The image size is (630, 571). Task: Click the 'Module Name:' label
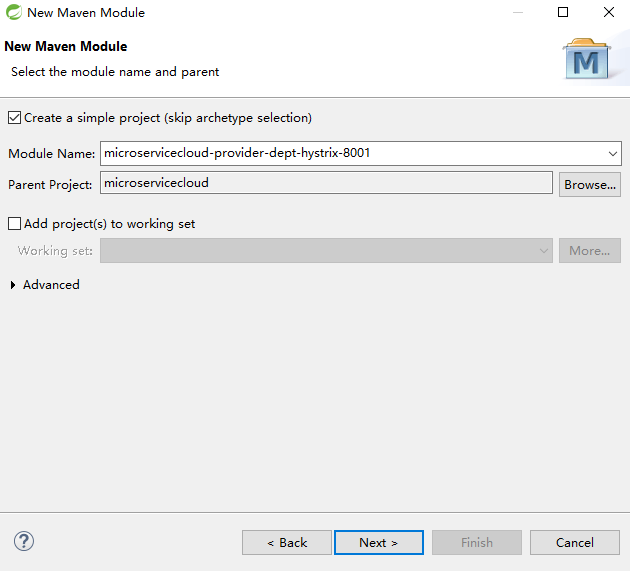51,153
